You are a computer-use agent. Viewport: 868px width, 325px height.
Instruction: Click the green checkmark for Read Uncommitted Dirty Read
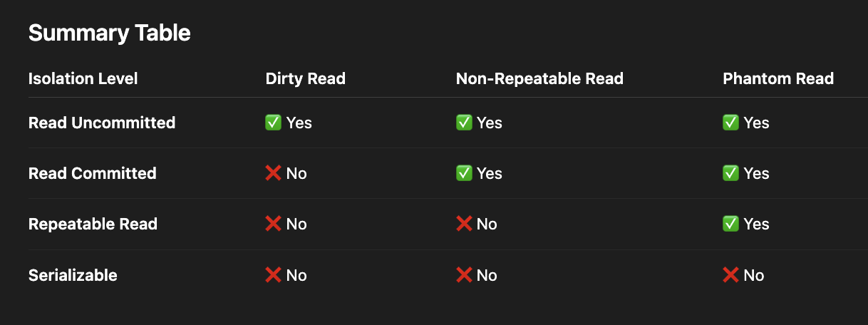click(273, 123)
